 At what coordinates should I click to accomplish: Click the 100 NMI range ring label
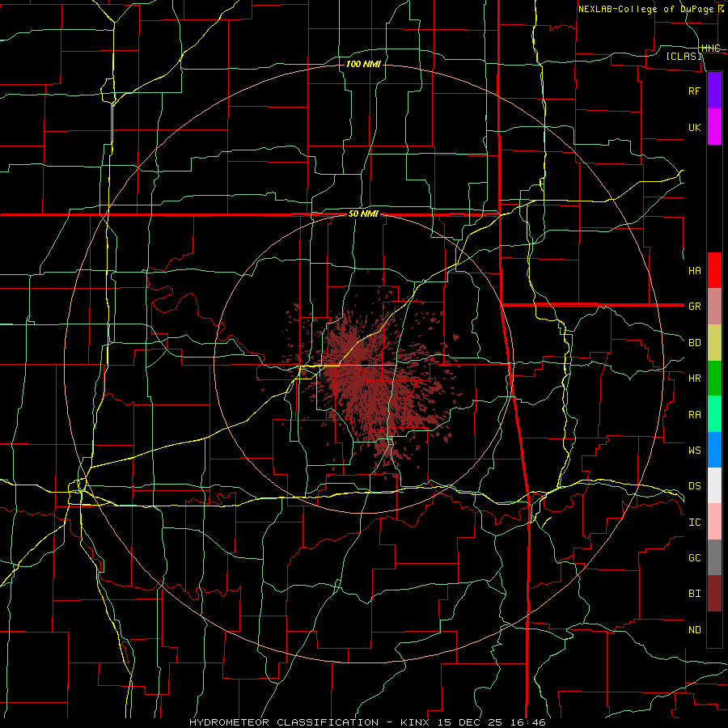pos(363,64)
